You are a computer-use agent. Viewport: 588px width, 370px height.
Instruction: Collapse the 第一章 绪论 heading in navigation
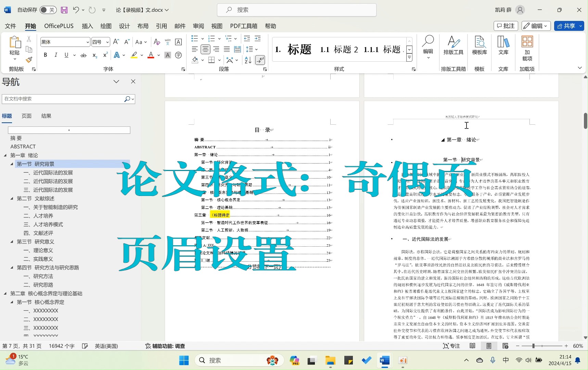pyautogui.click(x=5, y=155)
